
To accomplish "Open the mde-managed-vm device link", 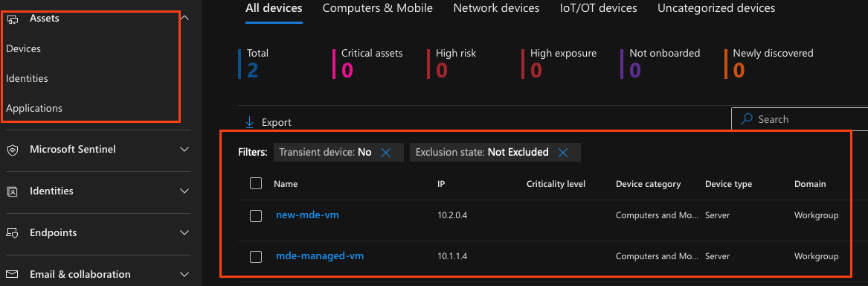I will pos(320,256).
